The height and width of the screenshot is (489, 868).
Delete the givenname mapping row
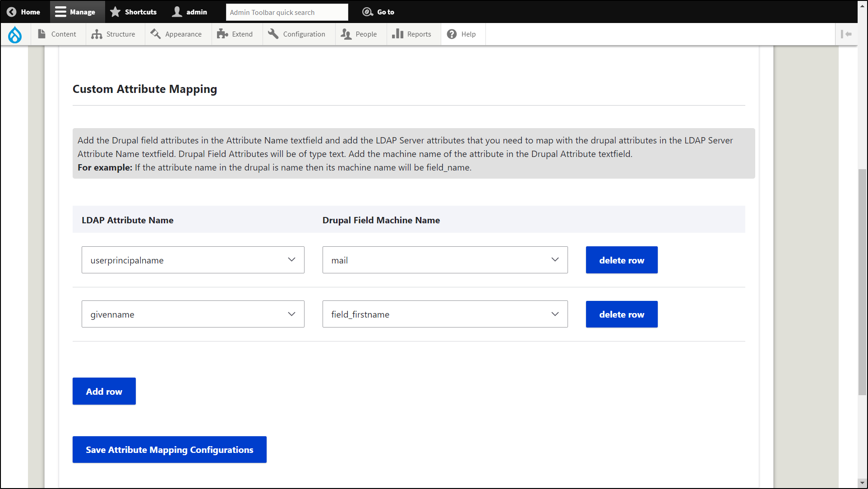(x=621, y=314)
